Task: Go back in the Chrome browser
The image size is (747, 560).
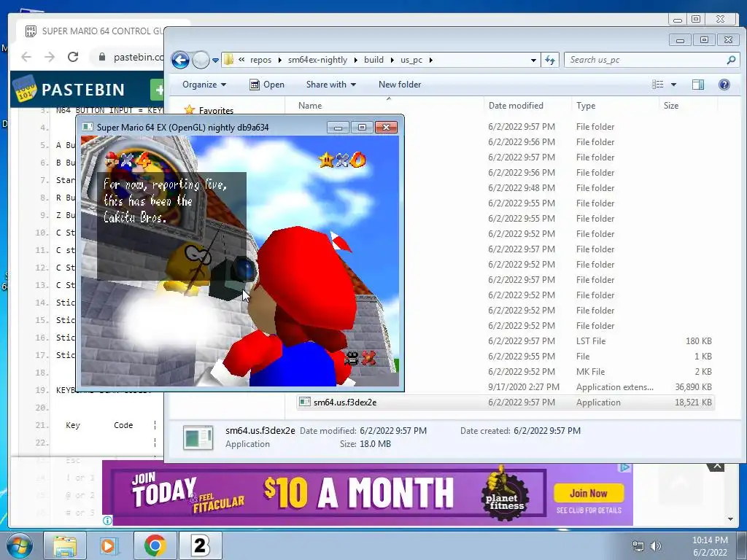Action: [x=26, y=57]
